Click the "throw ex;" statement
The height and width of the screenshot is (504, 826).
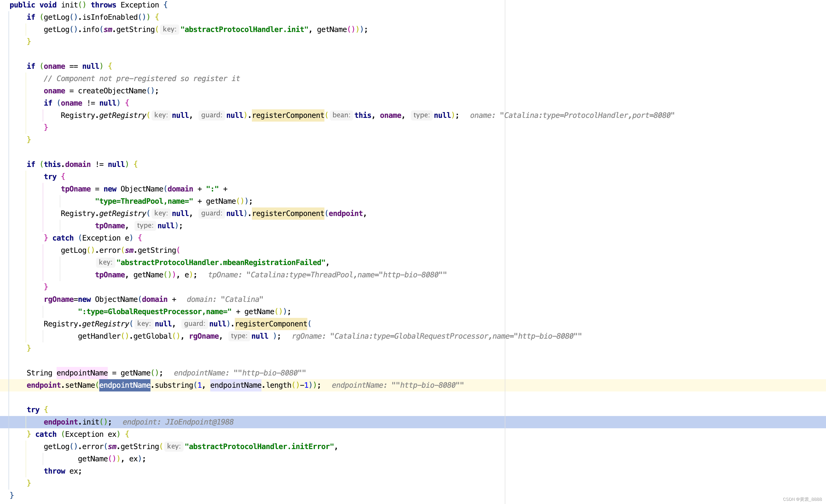(62, 471)
